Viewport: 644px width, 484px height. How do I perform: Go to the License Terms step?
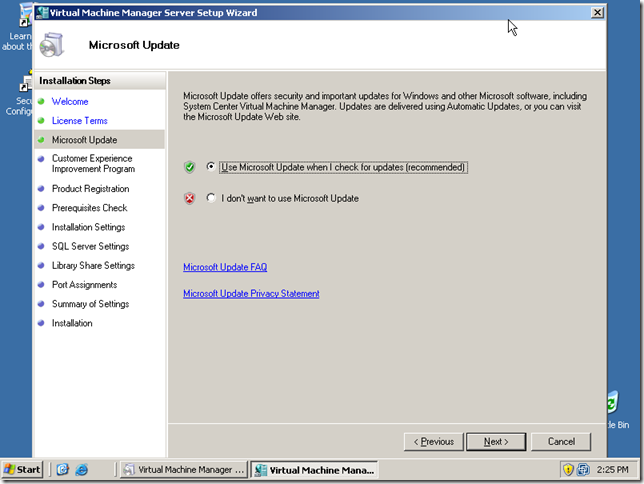tap(80, 121)
